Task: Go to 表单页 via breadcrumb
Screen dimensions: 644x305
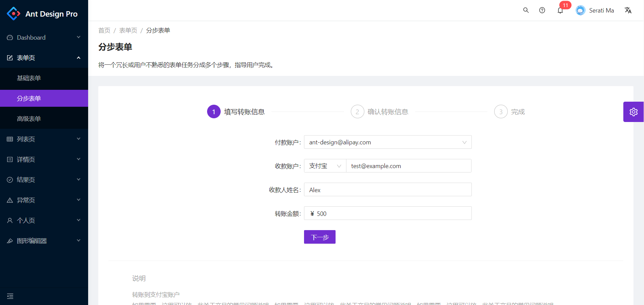Action: pos(128,30)
